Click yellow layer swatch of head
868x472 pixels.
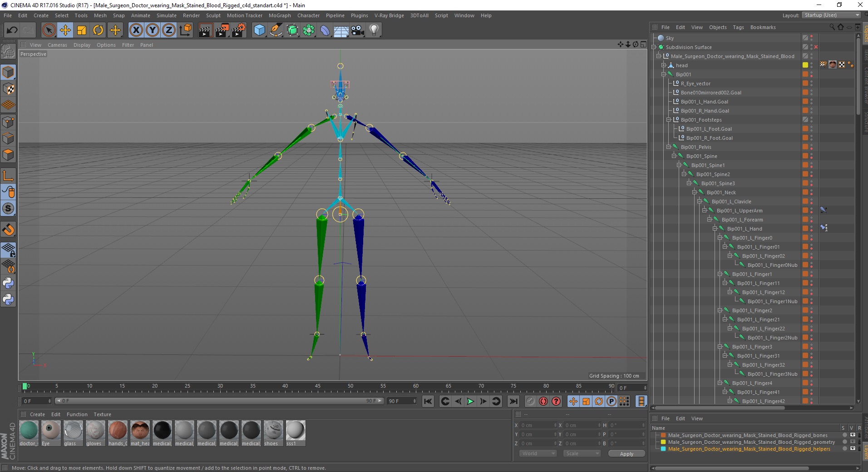805,65
